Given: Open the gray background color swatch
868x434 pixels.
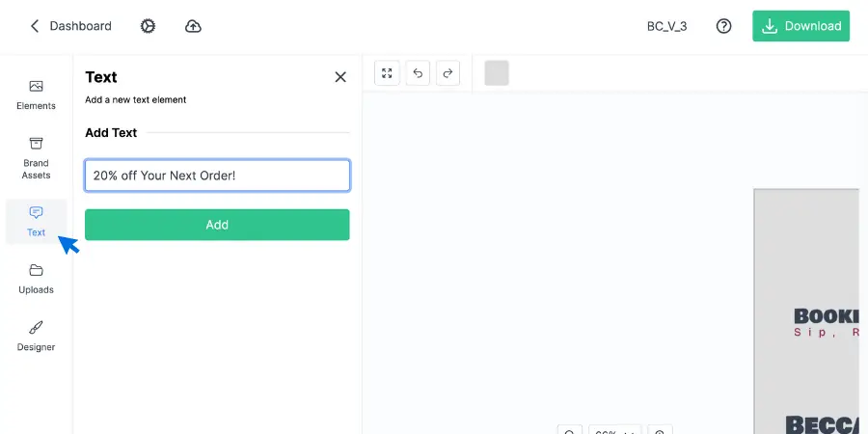Looking at the screenshot, I should 497,73.
